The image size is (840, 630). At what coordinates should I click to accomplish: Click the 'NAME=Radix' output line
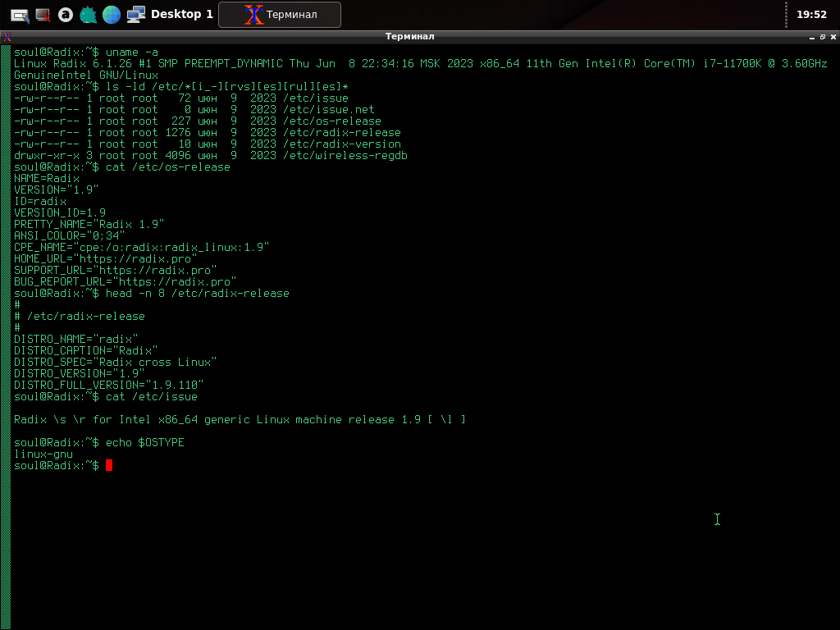47,178
